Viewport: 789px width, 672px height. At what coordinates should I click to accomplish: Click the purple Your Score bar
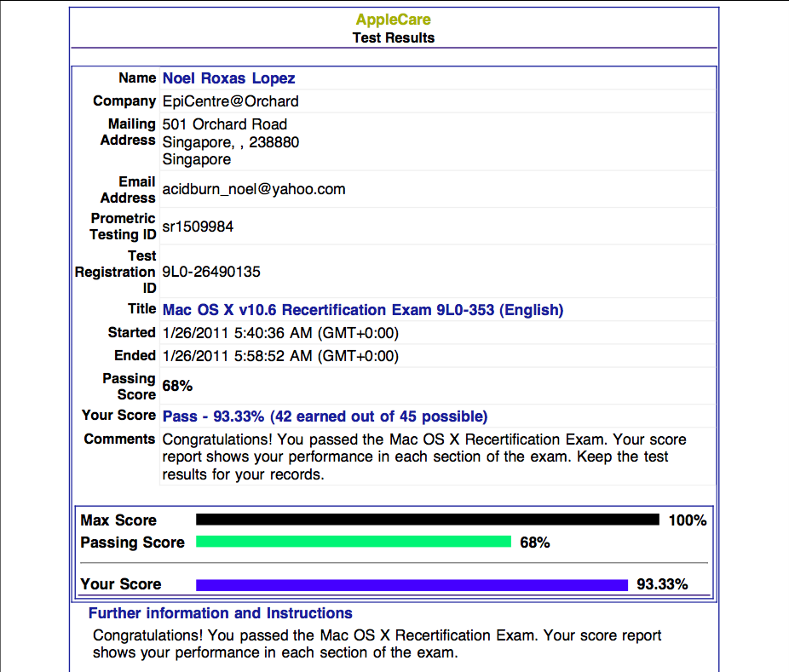coord(409,584)
